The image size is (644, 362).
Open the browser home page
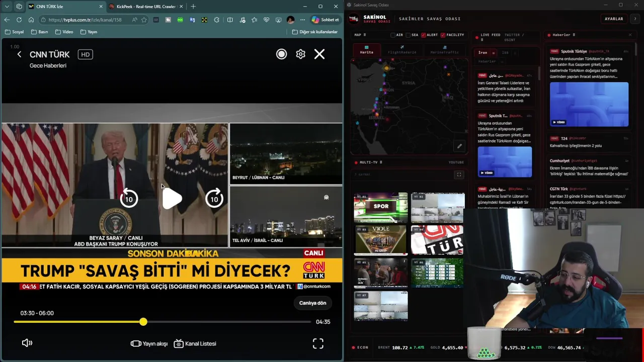tap(31, 20)
